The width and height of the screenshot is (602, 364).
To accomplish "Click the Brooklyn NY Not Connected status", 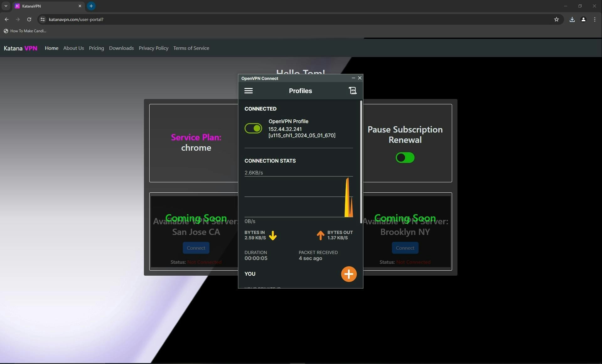I will click(413, 262).
